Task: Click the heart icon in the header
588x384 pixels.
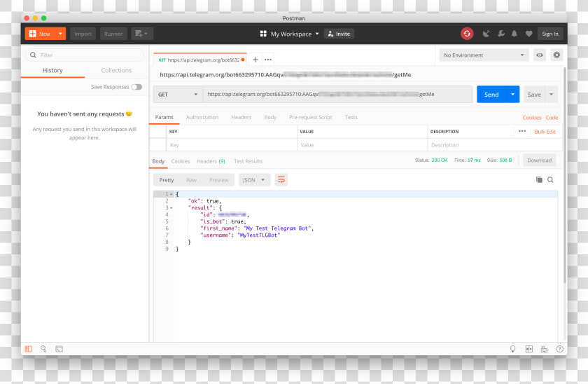Action: click(528, 34)
